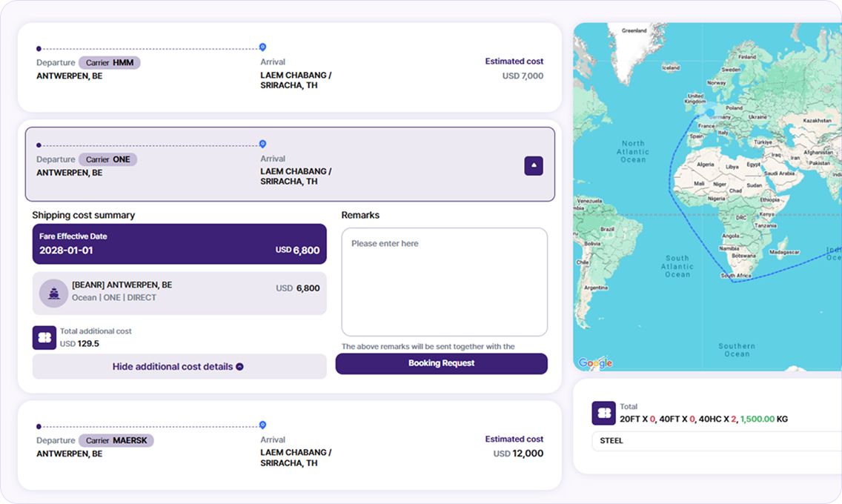Click the arrow icon in Hide additional cost details

239,367
